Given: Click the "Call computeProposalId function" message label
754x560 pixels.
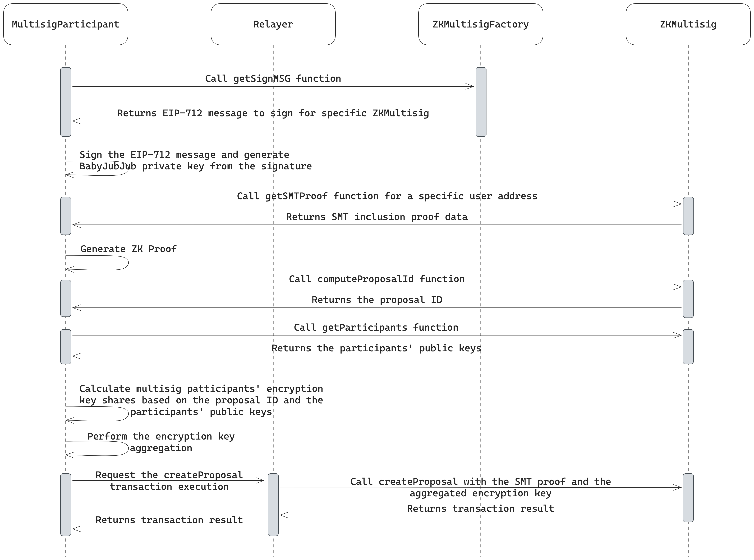Looking at the screenshot, I should coord(376,279).
